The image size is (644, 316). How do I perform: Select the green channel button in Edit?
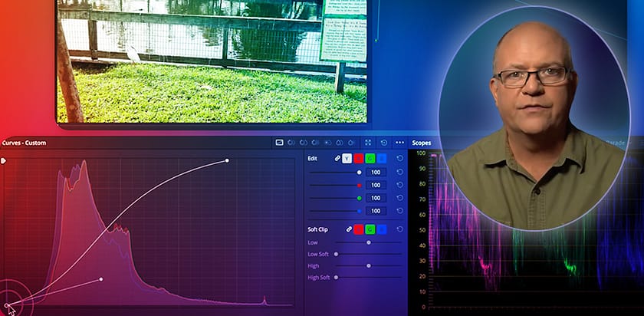point(370,158)
